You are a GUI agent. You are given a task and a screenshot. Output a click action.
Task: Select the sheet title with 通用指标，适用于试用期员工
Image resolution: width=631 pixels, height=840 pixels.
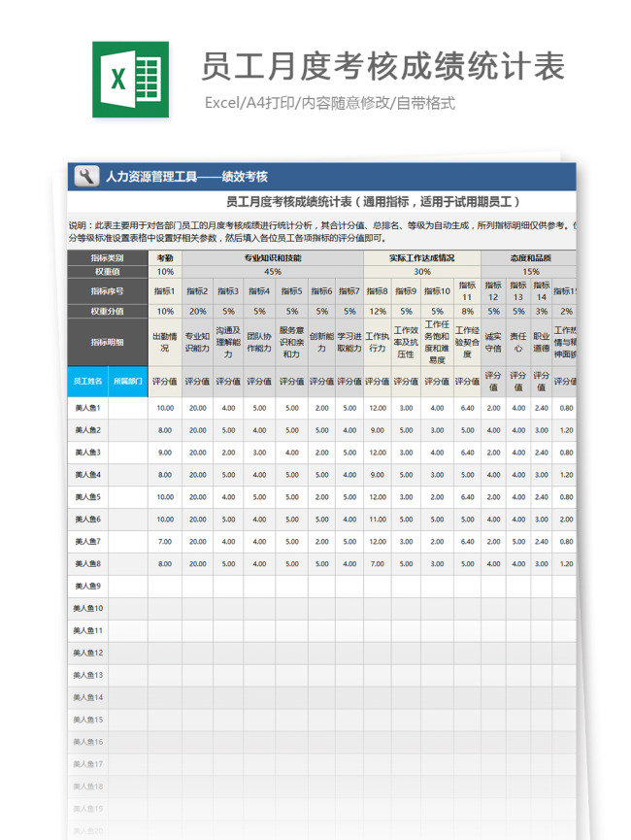[373, 202]
